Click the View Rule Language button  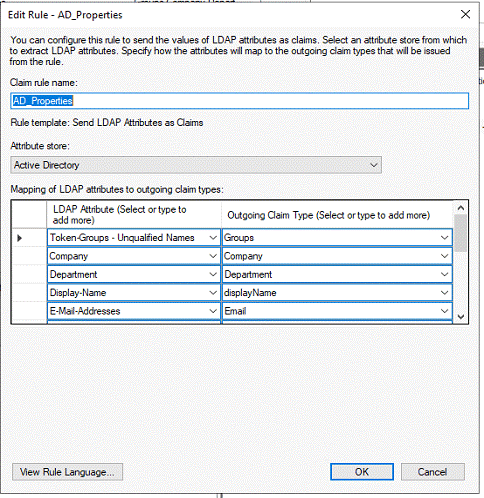[x=67, y=472]
